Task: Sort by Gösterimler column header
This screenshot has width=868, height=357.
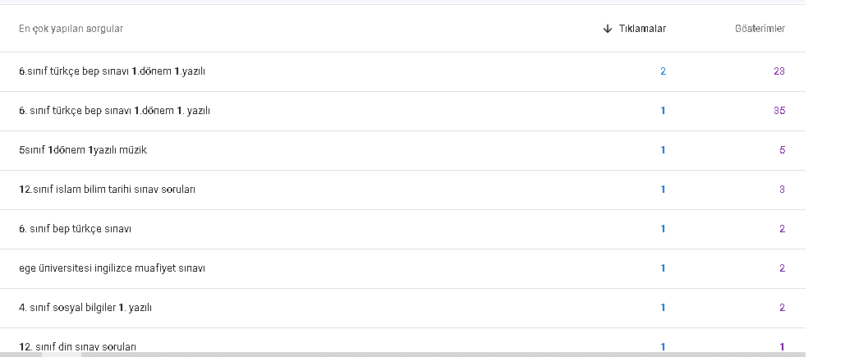Action: (760, 29)
